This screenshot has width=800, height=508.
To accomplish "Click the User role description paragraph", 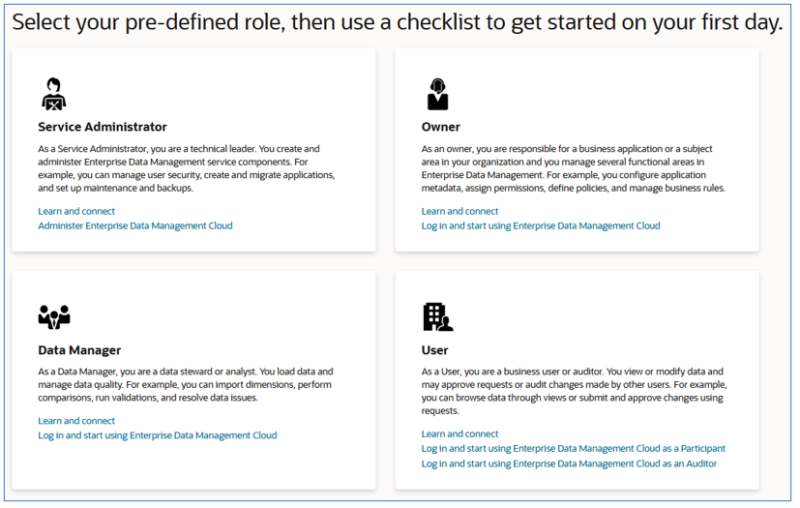I will click(574, 391).
